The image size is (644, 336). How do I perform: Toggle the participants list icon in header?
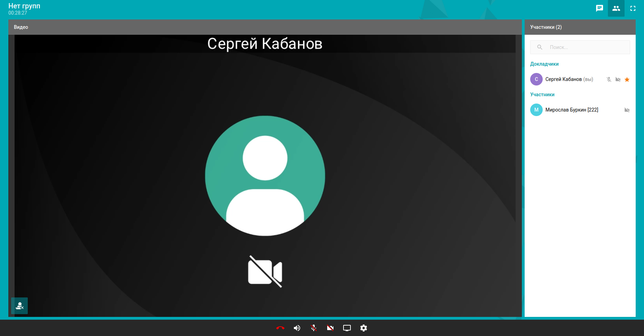[616, 8]
